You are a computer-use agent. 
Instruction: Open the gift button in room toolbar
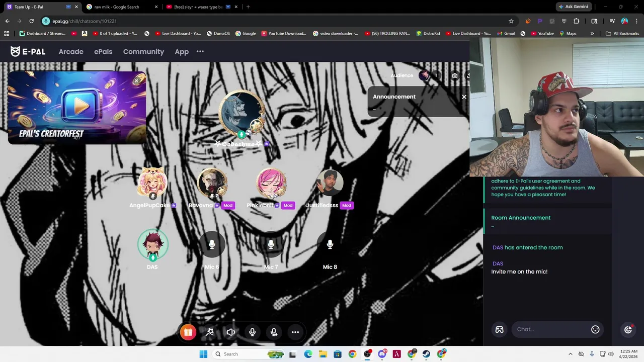point(188,332)
